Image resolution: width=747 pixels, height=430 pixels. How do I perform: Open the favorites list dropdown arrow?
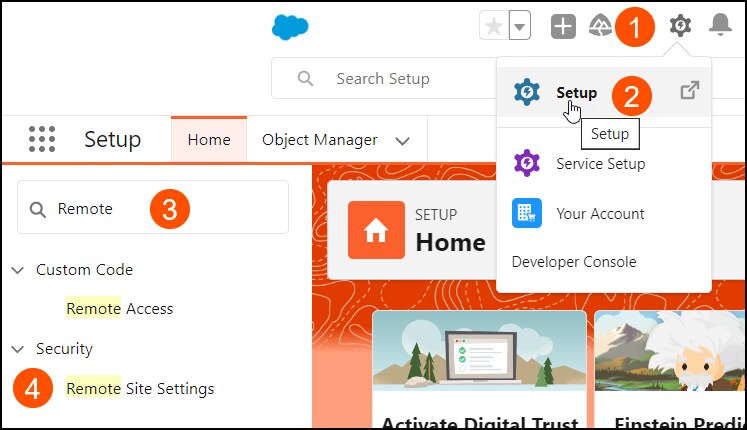click(x=520, y=26)
